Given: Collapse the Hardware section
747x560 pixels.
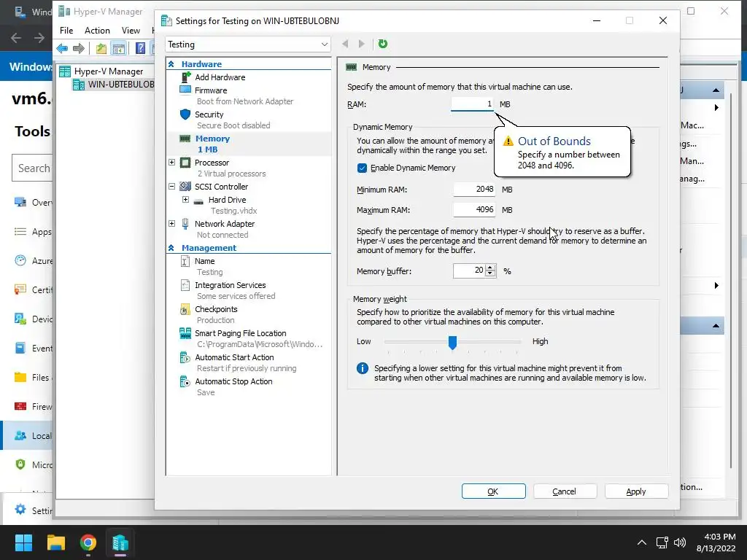Looking at the screenshot, I should pyautogui.click(x=171, y=64).
